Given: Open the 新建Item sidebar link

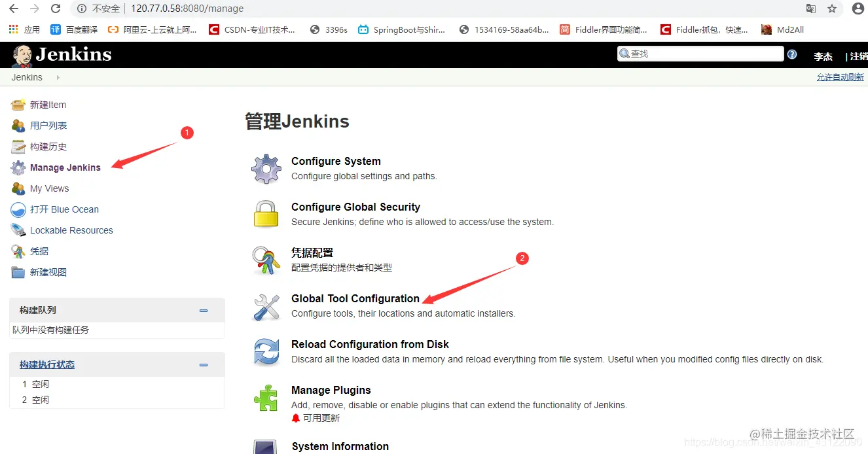Looking at the screenshot, I should coord(48,105).
